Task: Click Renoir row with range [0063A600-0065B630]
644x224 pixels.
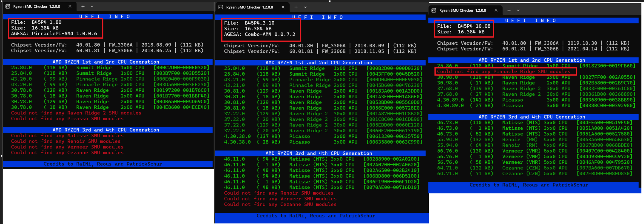Action: tap(535, 140)
